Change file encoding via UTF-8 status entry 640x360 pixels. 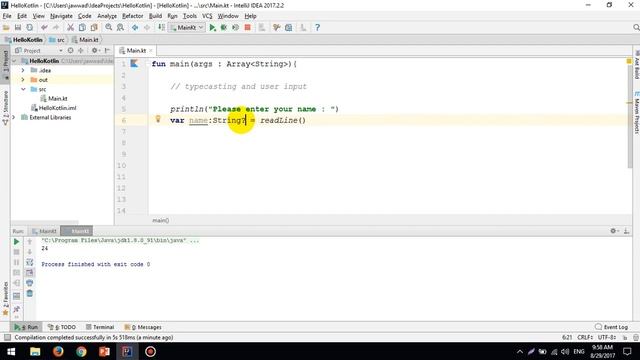coord(607,338)
